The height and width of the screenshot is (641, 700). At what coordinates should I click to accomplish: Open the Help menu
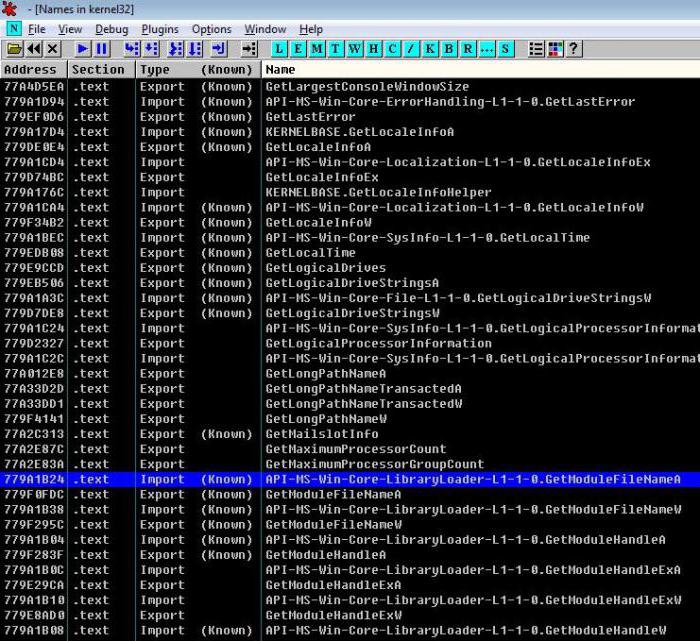[x=311, y=29]
